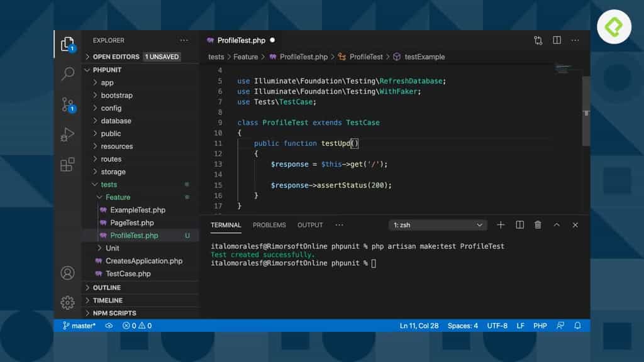Maximize the terminal panel with the chevron
644x362 pixels.
point(556,224)
